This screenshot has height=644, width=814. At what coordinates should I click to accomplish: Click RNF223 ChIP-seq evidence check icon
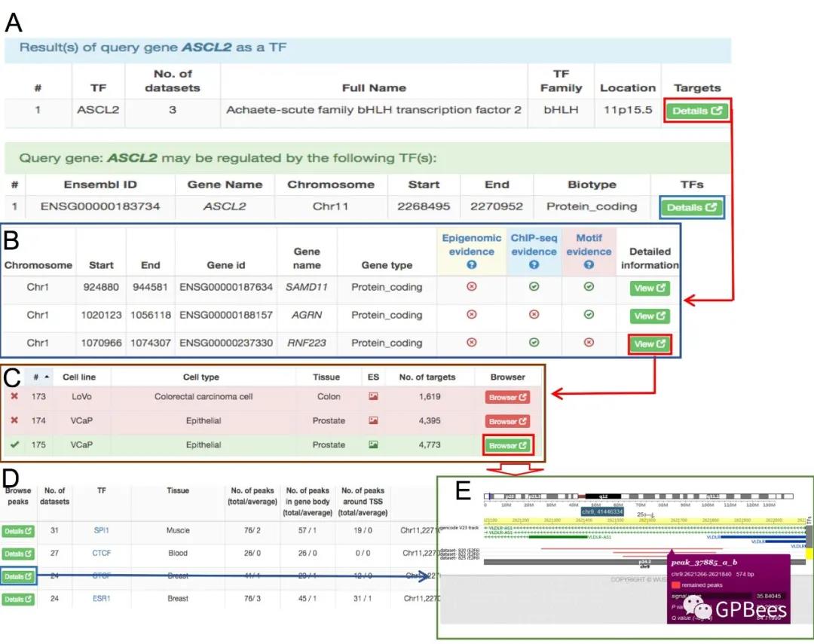point(534,343)
